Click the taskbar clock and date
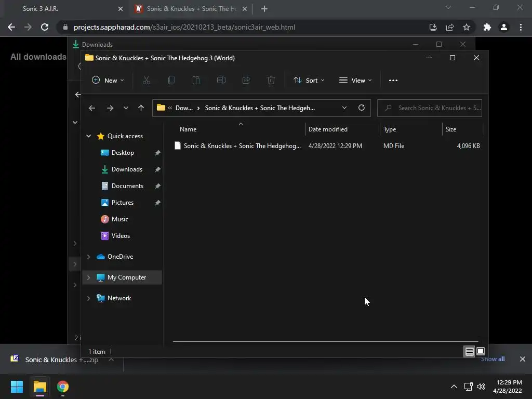532x399 pixels. (508, 387)
